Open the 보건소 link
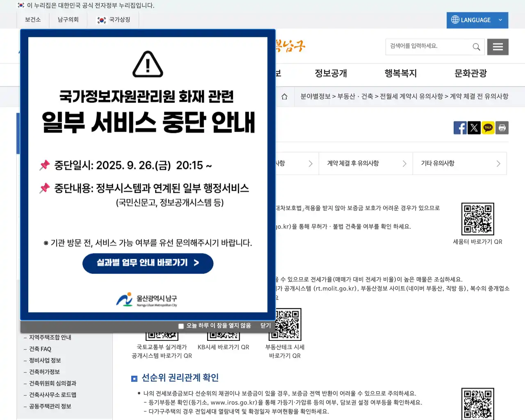The height and width of the screenshot is (420, 525). pyautogui.click(x=33, y=20)
